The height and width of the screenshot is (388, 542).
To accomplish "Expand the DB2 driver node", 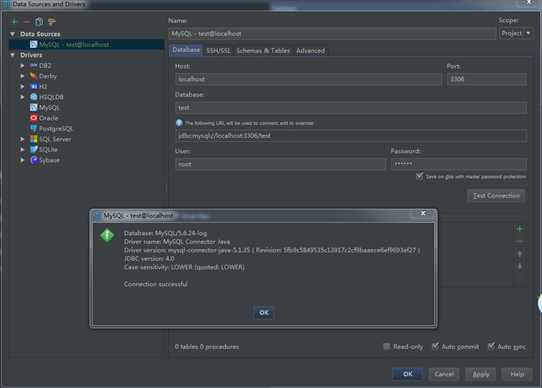I will coord(22,65).
